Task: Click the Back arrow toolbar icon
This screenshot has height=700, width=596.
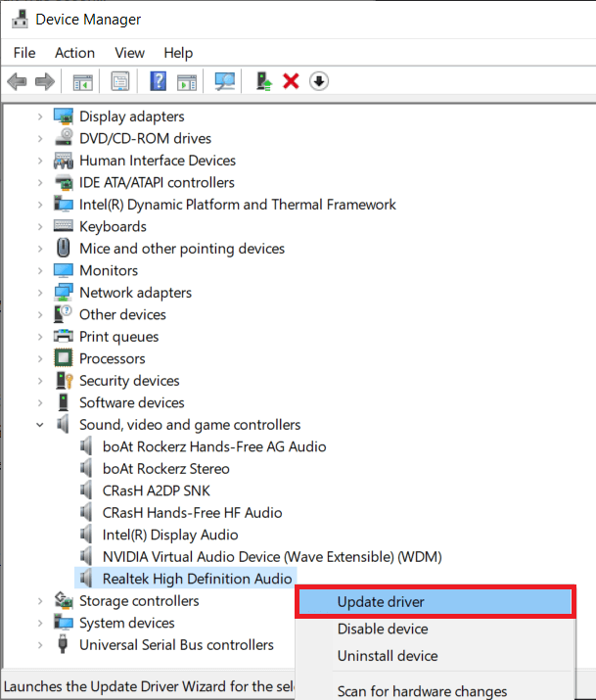Action: [x=17, y=81]
